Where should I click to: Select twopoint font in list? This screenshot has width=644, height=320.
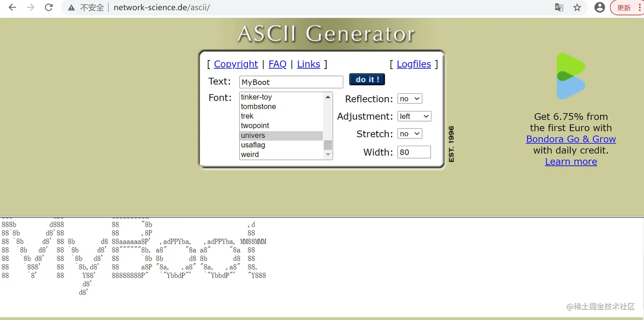[x=281, y=126]
